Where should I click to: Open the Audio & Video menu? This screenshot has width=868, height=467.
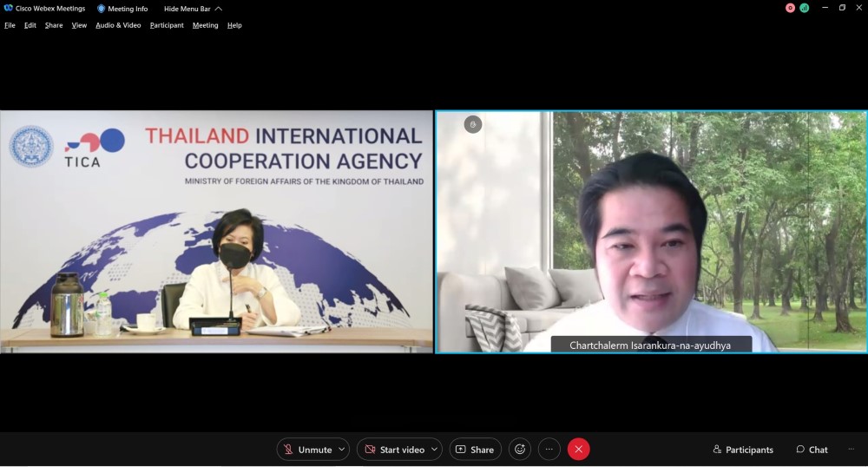pos(118,25)
